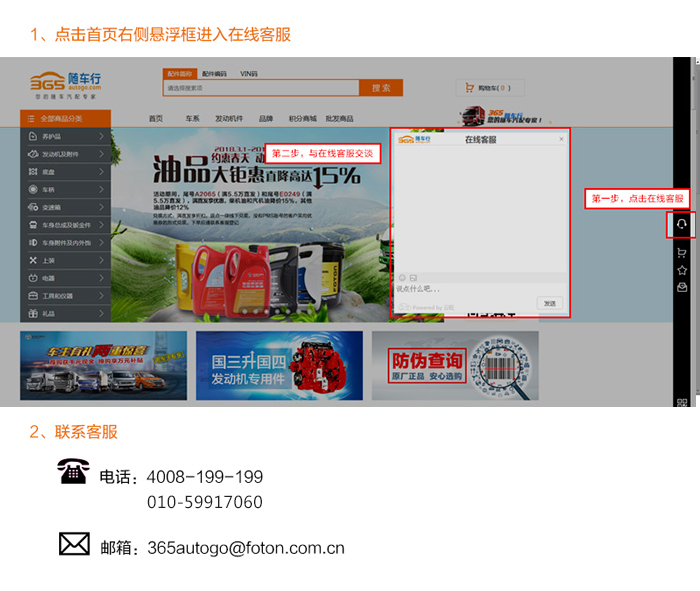This screenshot has height=591, width=700.
Task: Click the list icon beside 全部商品分类
Action: pos(31,119)
